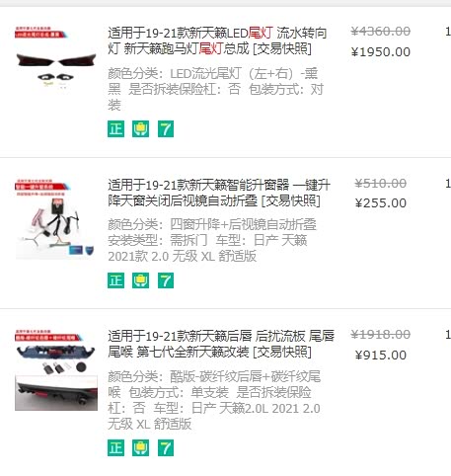
Task: Click the 正 badge under window closer item
Action: pos(115,280)
